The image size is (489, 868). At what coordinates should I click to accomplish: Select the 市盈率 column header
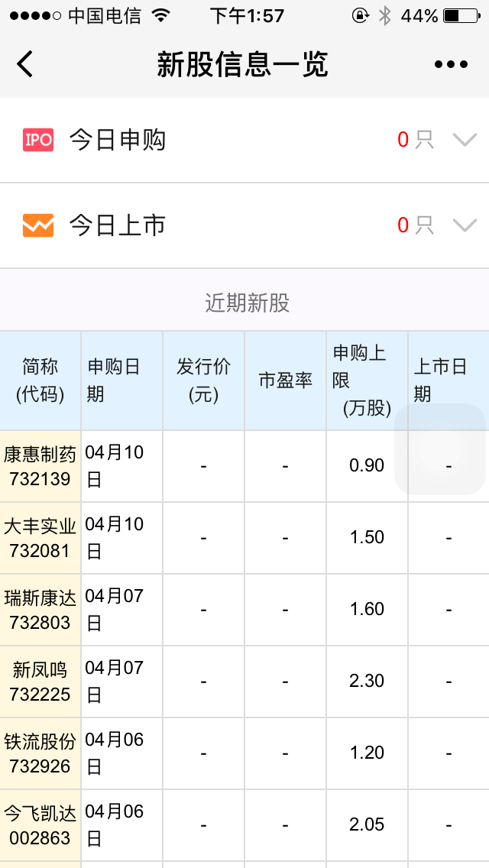(285, 381)
